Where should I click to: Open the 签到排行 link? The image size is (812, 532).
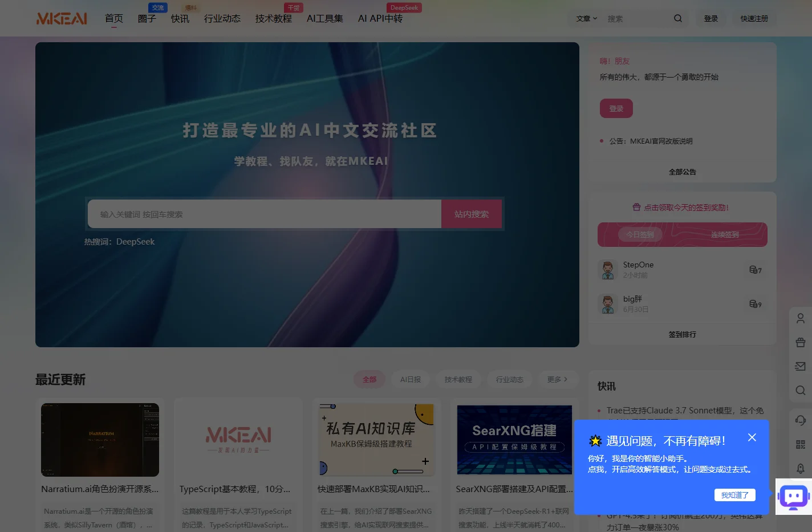click(683, 334)
